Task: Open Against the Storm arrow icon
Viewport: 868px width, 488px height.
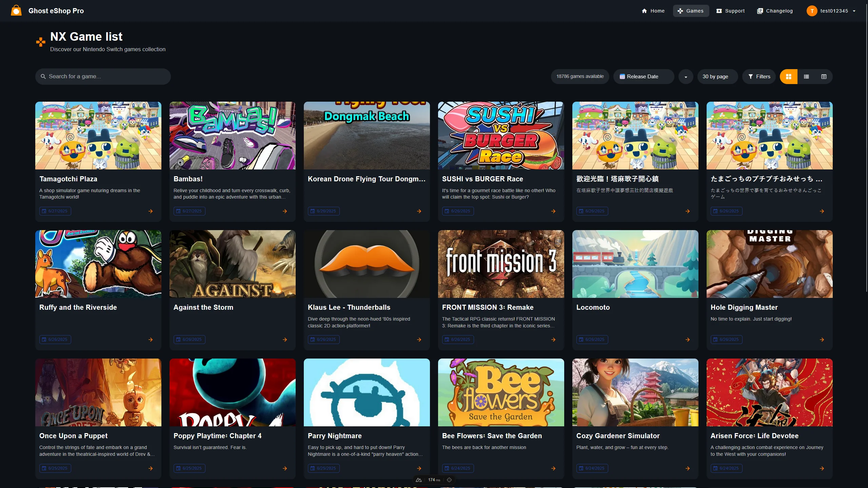Action: tap(285, 340)
